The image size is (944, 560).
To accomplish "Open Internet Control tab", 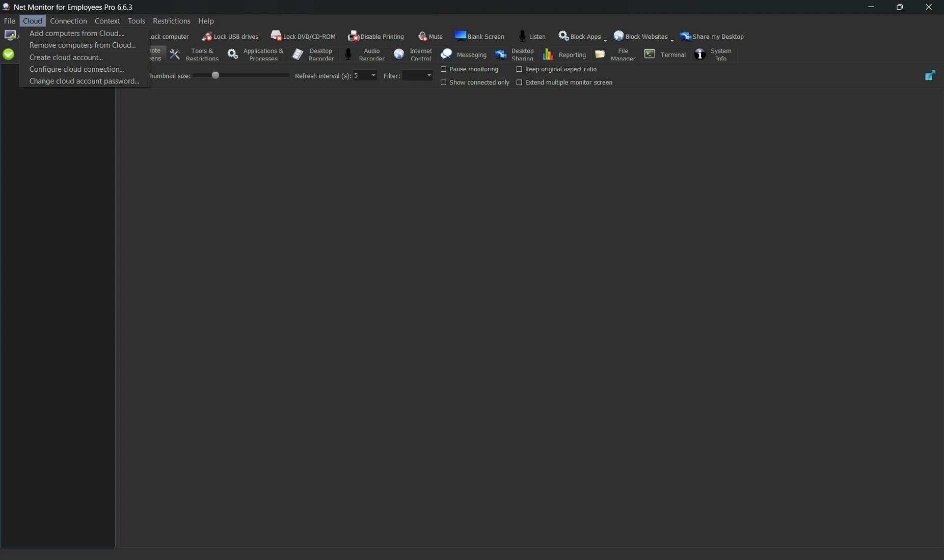I will click(x=414, y=54).
